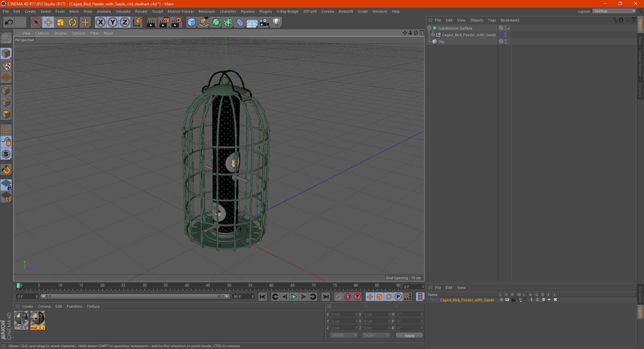
Task: Go to start of animation button
Action: pos(263,297)
